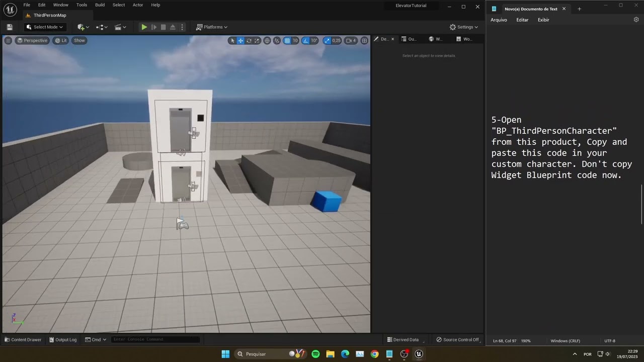This screenshot has width=644, height=362.
Task: Choose the rotate objects tool
Action: (x=249, y=41)
